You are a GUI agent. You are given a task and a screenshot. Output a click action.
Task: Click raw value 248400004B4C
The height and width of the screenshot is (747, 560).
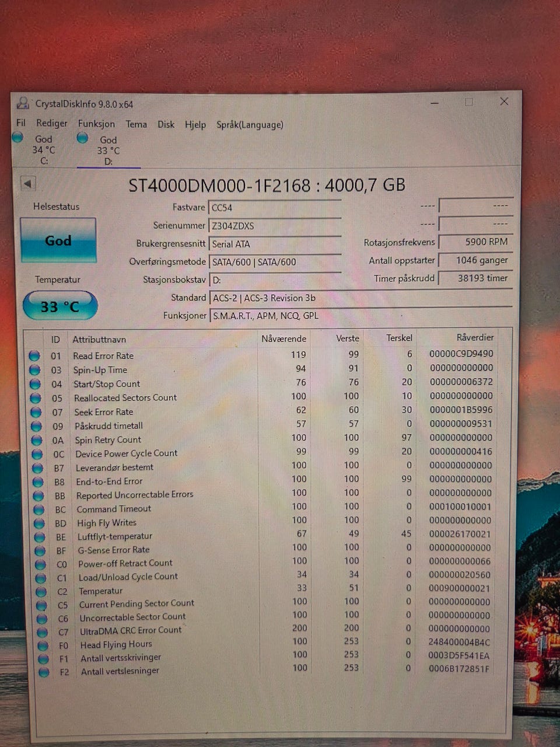coord(460,642)
